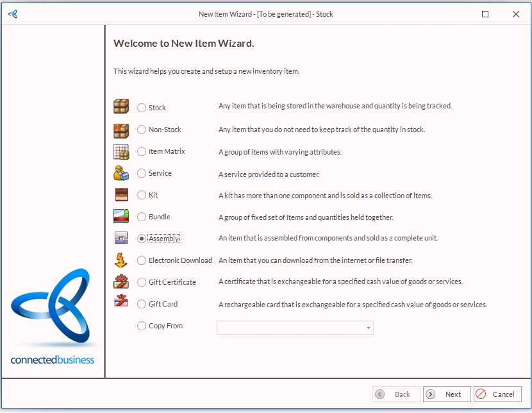Click the Gift Certificate icon
This screenshot has width=532, height=413.
point(121,282)
